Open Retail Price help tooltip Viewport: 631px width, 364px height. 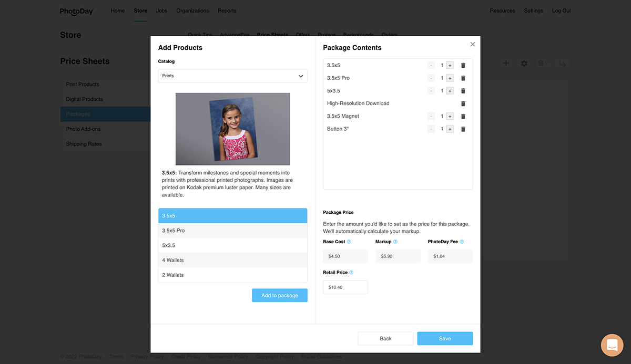(x=352, y=273)
